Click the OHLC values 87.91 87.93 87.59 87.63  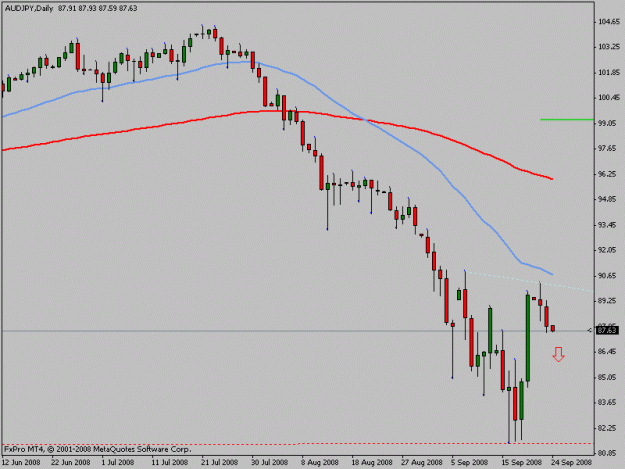[98, 8]
